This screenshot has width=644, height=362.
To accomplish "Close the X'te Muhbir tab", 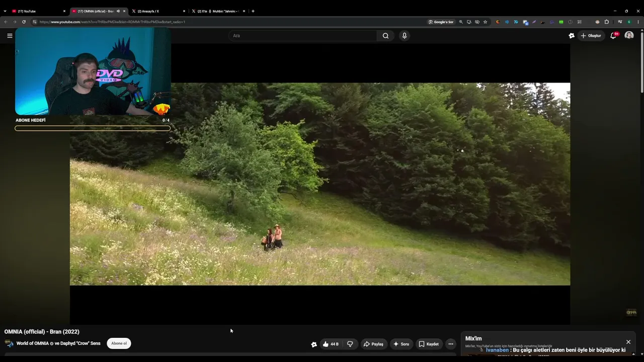I will pyautogui.click(x=244, y=11).
